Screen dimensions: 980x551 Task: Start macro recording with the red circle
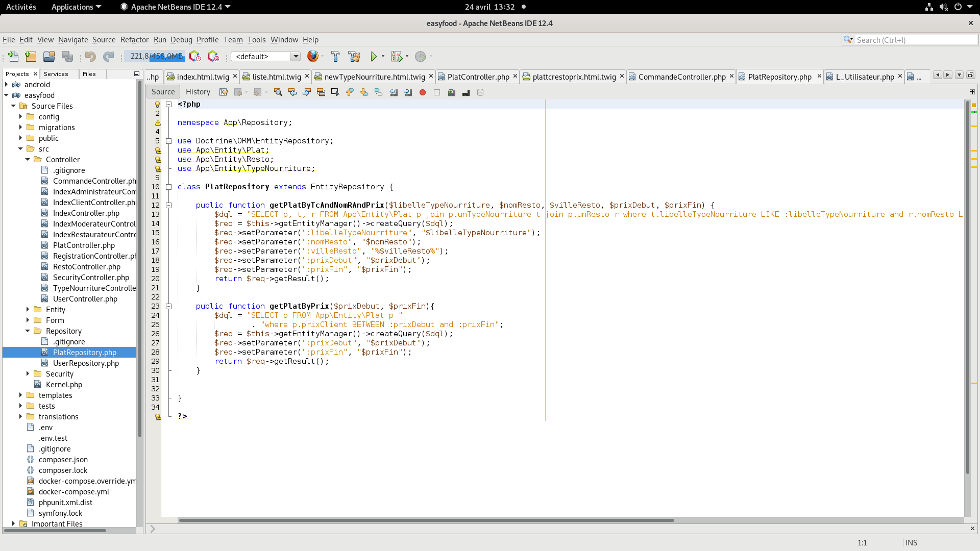[x=423, y=92]
